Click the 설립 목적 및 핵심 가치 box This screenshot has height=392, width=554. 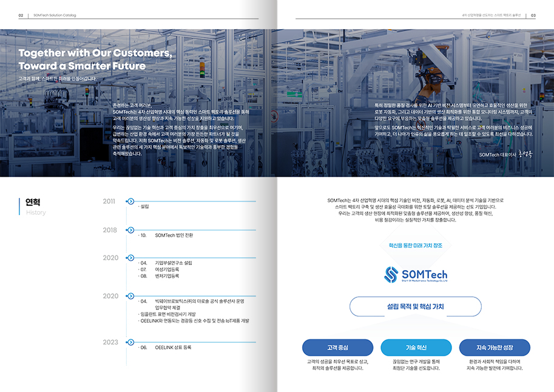point(416,306)
